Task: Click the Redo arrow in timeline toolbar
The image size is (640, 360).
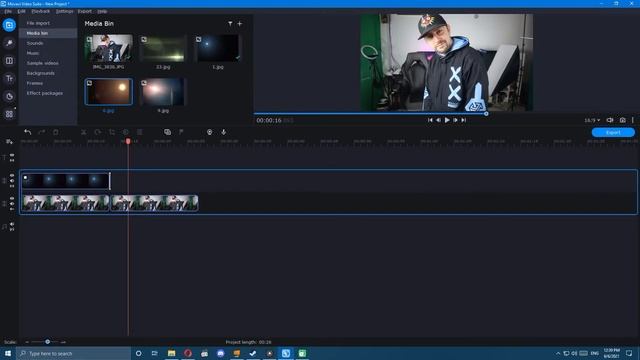Action: (41, 132)
